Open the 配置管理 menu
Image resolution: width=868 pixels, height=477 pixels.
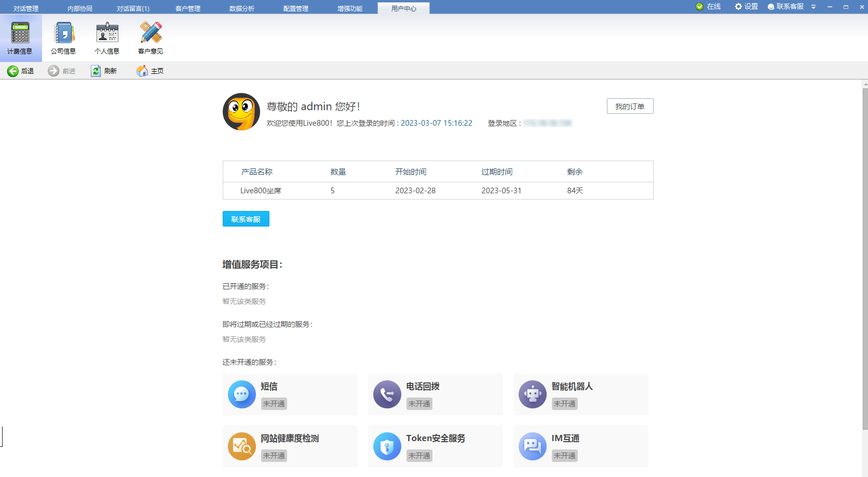[x=295, y=7]
